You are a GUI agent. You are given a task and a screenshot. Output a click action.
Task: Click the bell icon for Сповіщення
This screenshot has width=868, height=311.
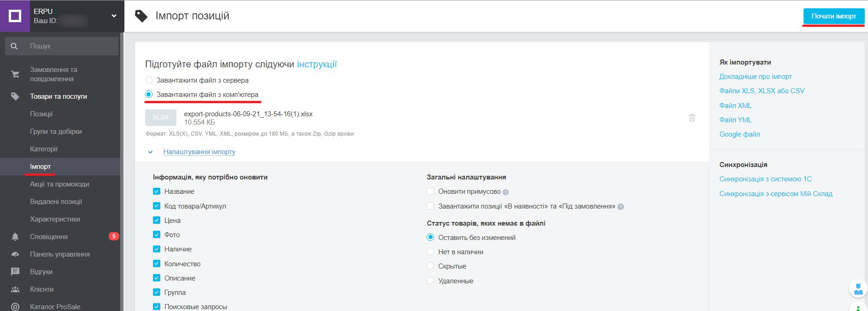click(x=15, y=237)
